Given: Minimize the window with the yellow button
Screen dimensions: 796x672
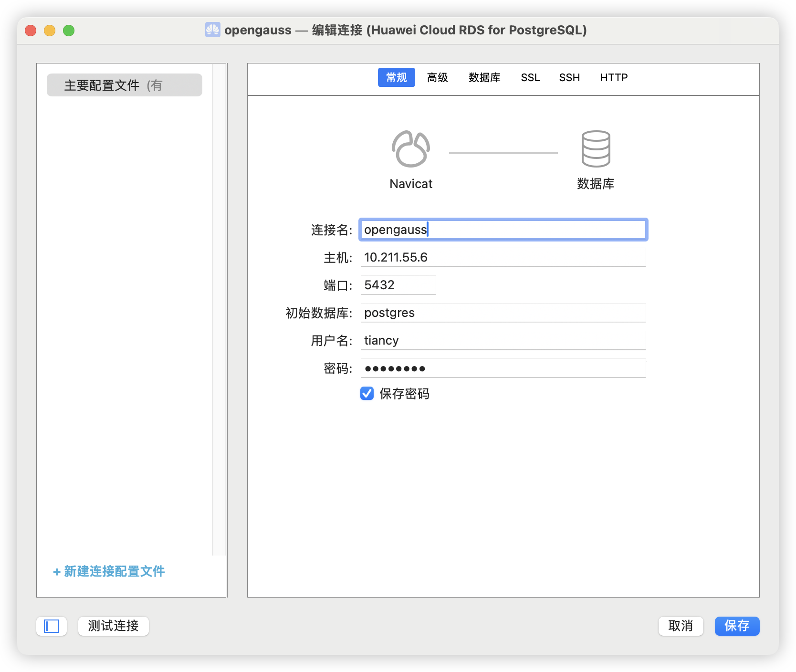Looking at the screenshot, I should pos(50,31).
